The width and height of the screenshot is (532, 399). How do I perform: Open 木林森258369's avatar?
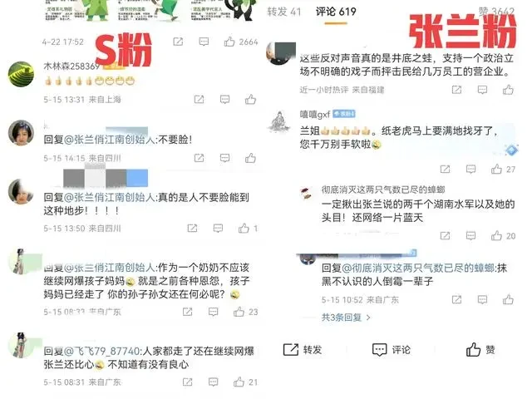21,74
